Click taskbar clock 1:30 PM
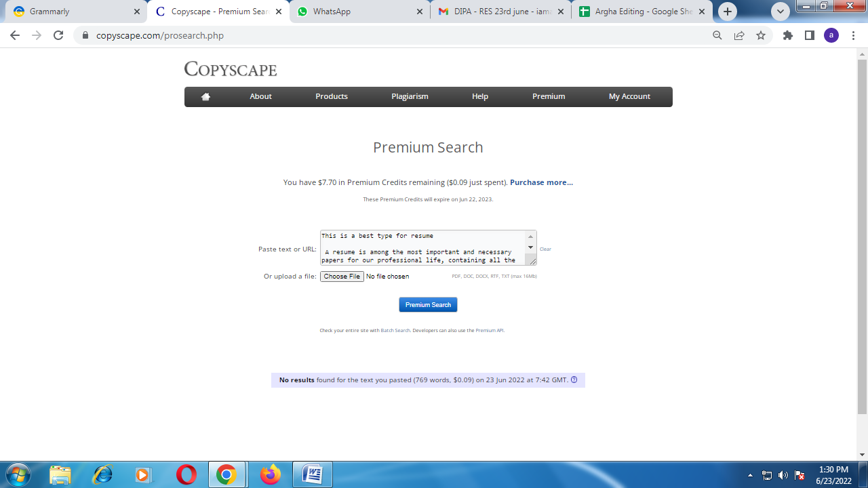868x488 pixels. click(x=833, y=470)
